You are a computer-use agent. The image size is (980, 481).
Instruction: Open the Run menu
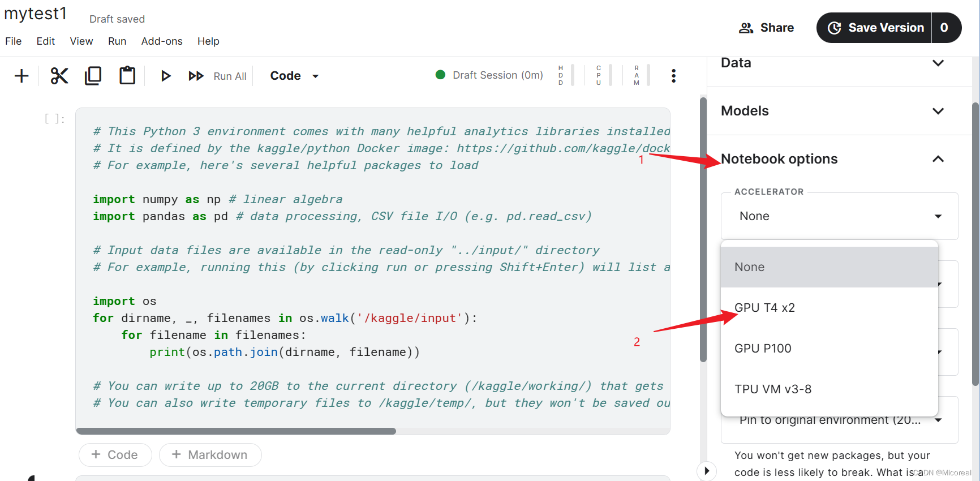(117, 41)
